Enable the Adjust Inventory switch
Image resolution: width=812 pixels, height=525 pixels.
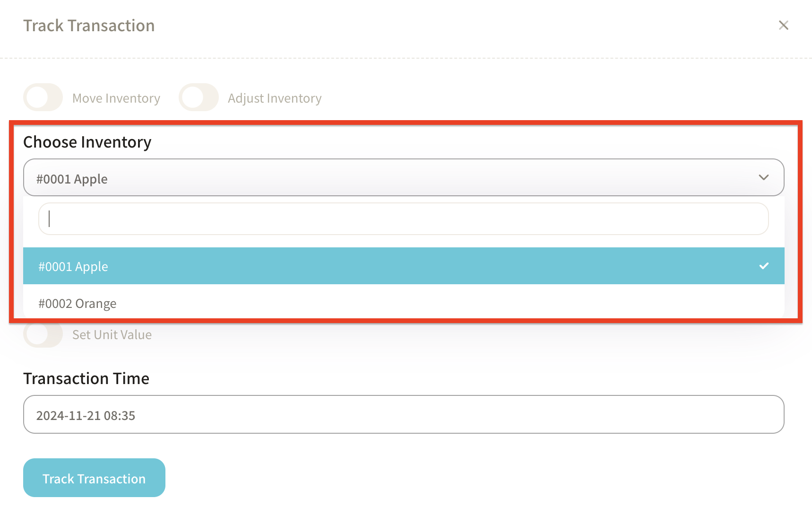(x=199, y=97)
